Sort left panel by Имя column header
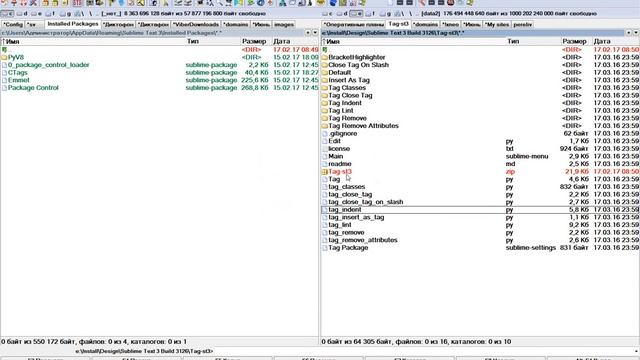The height and width of the screenshot is (360, 640). (x=93, y=41)
